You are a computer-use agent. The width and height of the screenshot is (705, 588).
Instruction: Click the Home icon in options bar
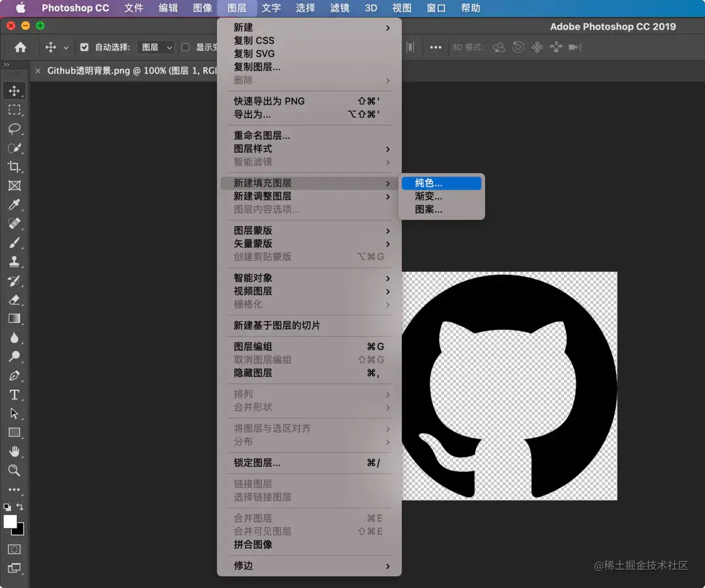coord(21,47)
